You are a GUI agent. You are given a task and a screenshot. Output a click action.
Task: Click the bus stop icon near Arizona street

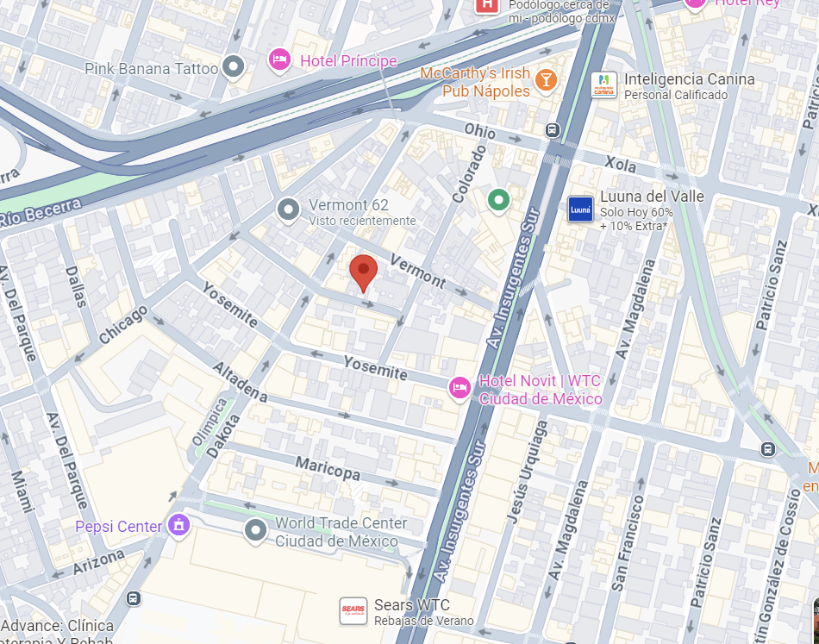click(x=133, y=598)
